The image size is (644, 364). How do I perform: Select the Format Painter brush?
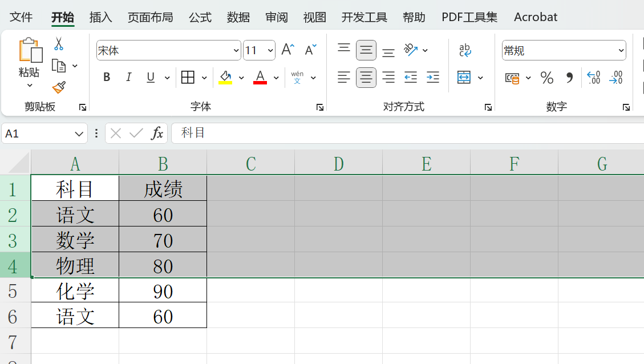pos(59,87)
